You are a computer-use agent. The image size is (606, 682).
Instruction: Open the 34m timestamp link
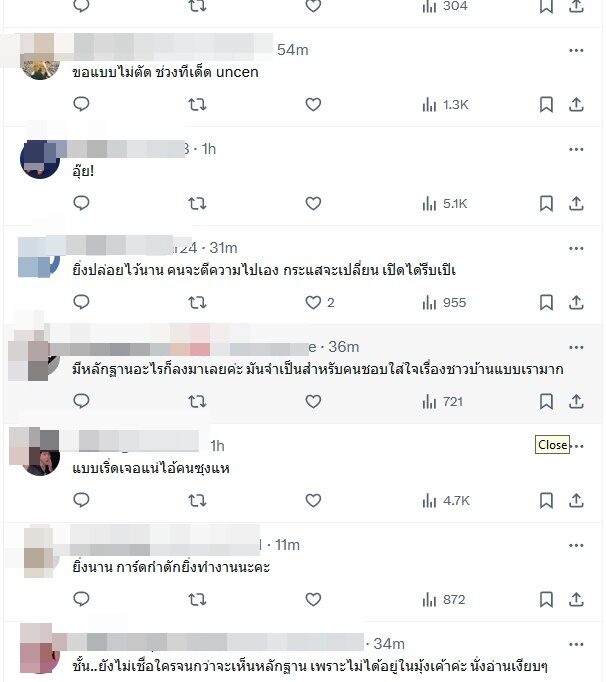(389, 644)
